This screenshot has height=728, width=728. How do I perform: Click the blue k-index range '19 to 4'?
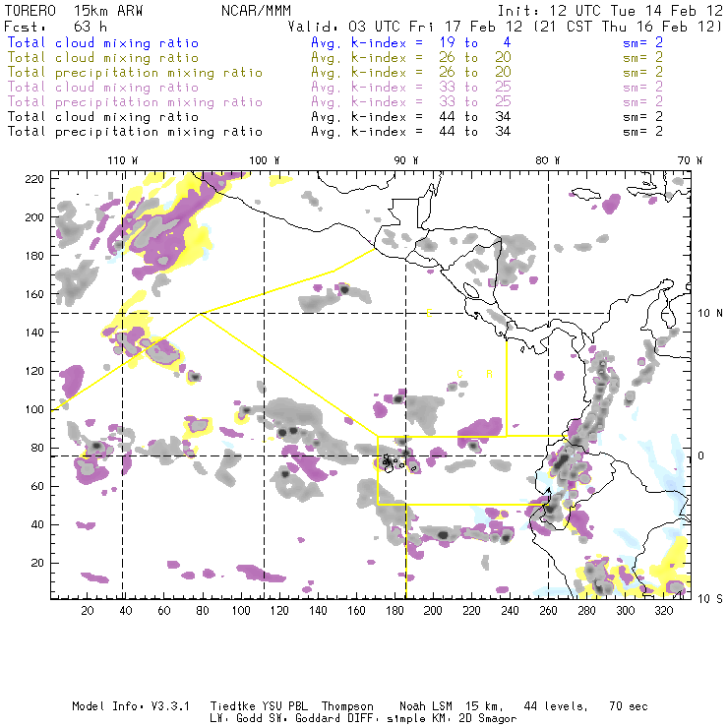coord(475,42)
